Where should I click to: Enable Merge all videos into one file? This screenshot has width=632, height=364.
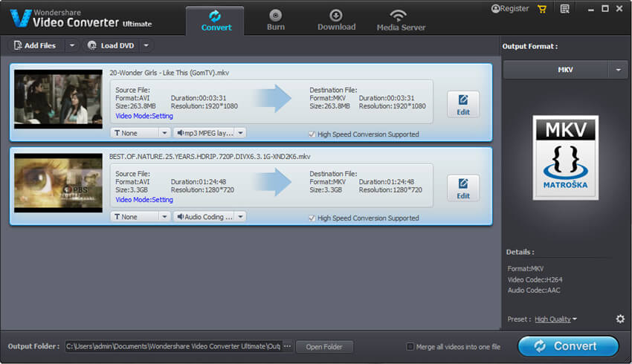pyautogui.click(x=410, y=346)
